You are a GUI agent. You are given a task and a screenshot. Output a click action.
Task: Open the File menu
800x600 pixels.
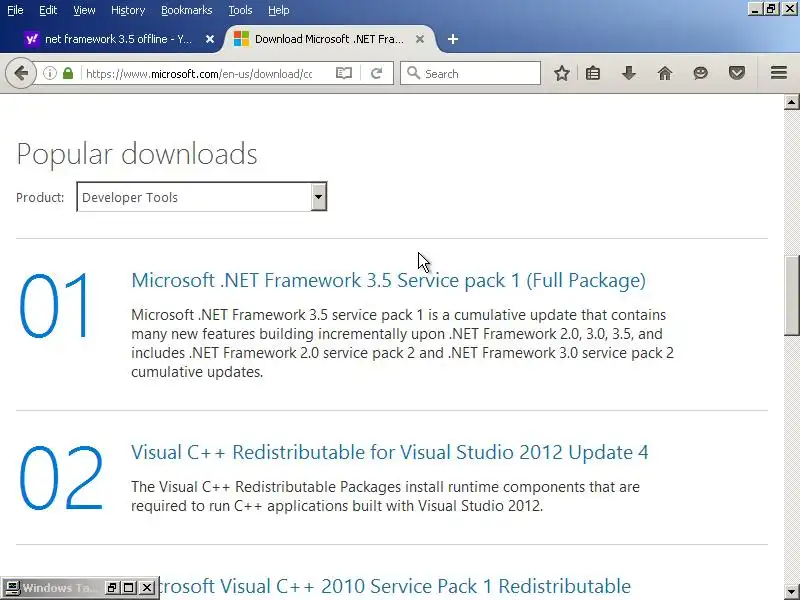pyautogui.click(x=15, y=10)
